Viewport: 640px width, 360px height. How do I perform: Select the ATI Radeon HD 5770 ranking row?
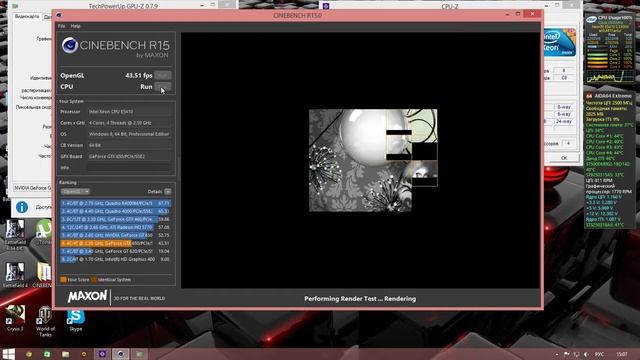click(x=116, y=227)
